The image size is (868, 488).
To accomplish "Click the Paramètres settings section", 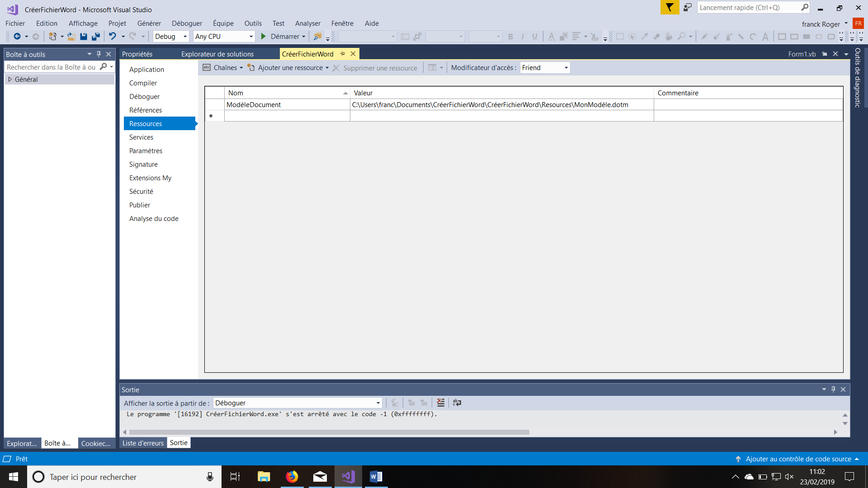I will (x=146, y=151).
